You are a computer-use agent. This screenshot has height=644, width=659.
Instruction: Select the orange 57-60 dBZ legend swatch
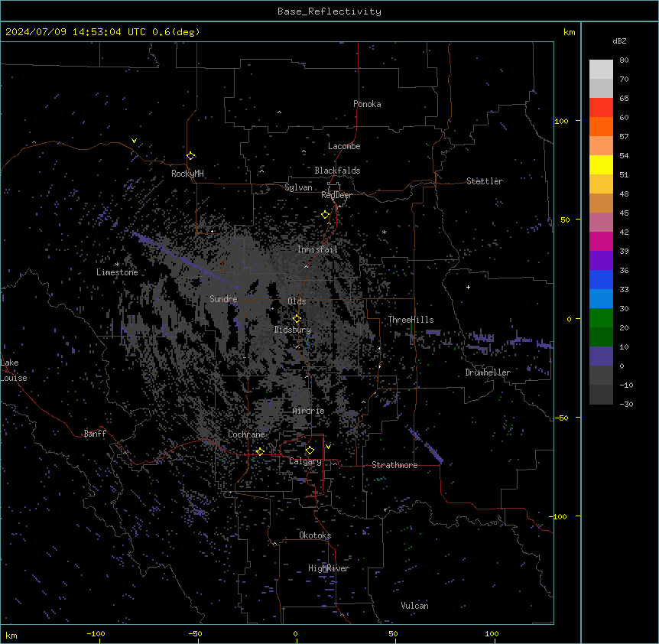click(601, 126)
